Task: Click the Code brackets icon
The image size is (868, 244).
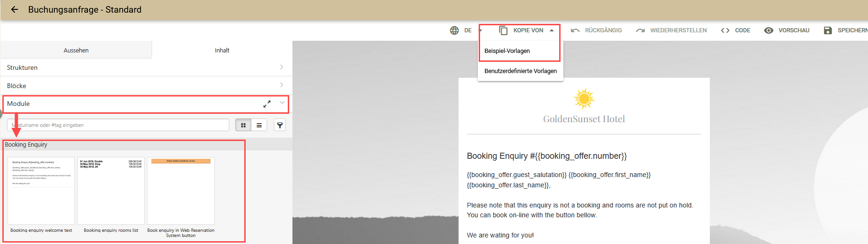Action: [x=725, y=30]
